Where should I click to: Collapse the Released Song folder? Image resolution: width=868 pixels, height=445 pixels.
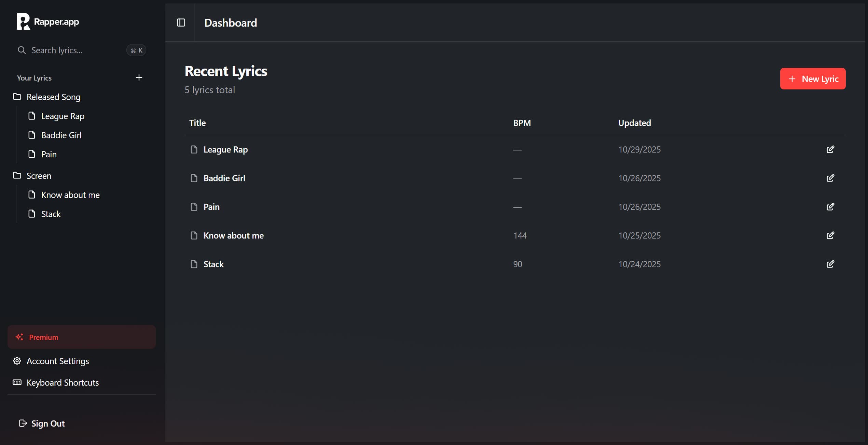click(x=53, y=97)
